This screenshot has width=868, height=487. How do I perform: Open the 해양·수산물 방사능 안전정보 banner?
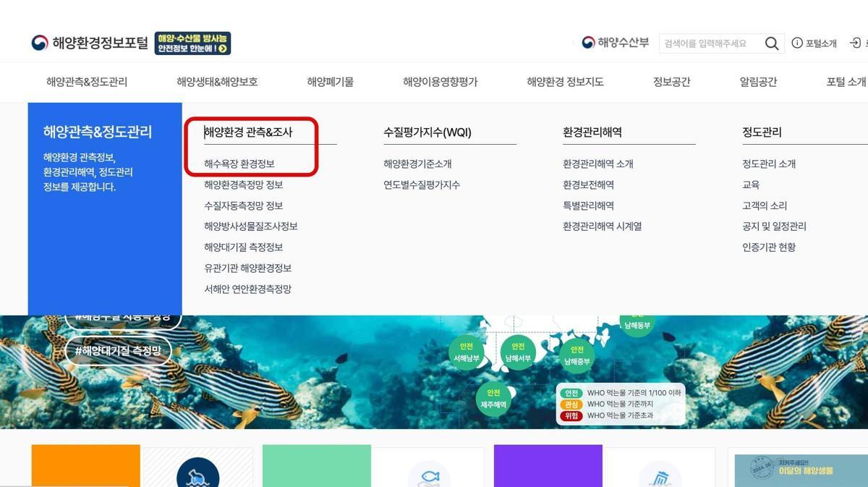point(192,43)
